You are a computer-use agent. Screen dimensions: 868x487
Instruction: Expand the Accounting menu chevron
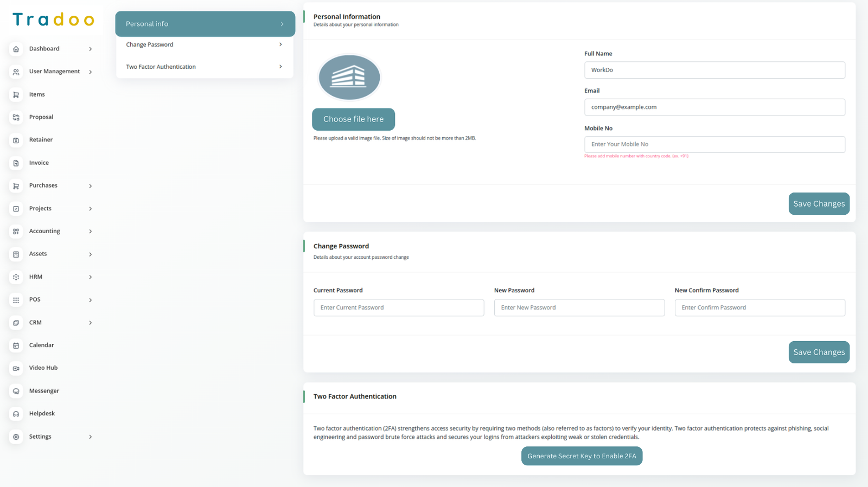90,232
